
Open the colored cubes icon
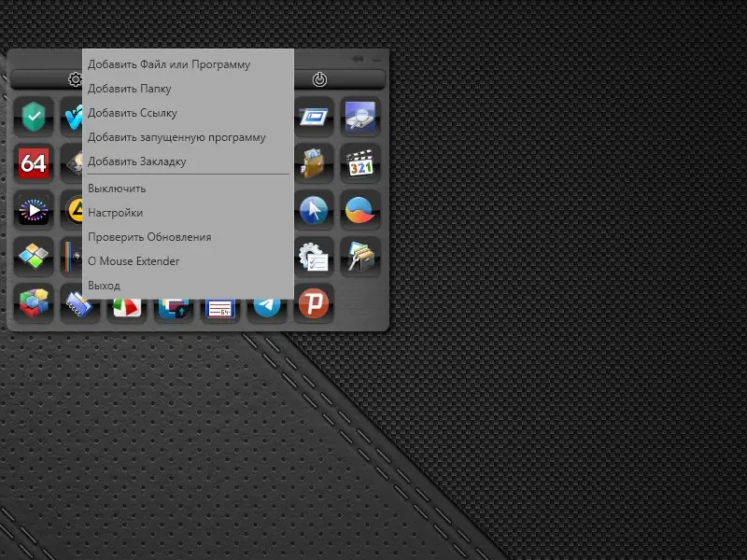click(x=34, y=303)
